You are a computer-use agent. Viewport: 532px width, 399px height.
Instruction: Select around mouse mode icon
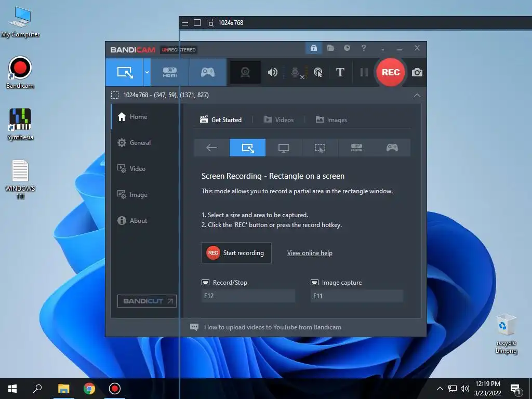[320, 148]
